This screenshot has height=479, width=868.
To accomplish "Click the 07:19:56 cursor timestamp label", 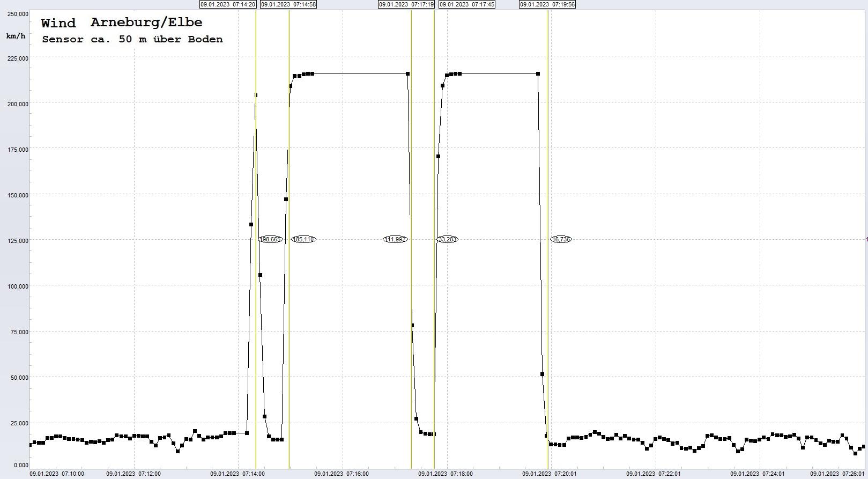I will coord(547,4).
